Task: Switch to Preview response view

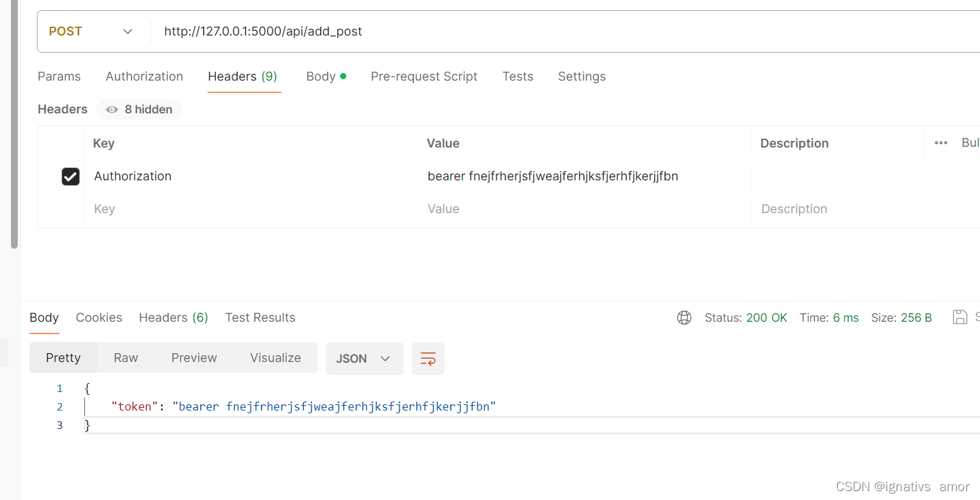Action: pos(194,358)
